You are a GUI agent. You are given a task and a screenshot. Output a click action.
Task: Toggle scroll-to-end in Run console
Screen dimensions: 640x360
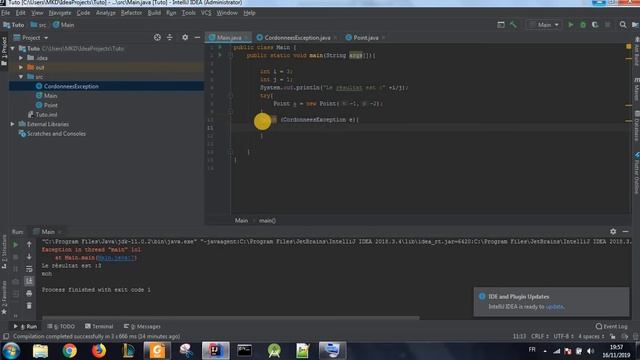click(29, 281)
